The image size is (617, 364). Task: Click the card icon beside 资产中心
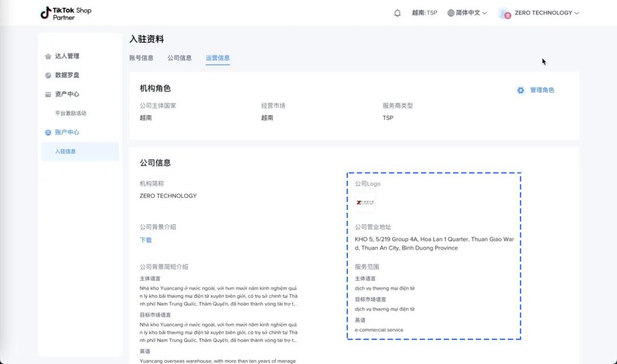click(x=48, y=94)
